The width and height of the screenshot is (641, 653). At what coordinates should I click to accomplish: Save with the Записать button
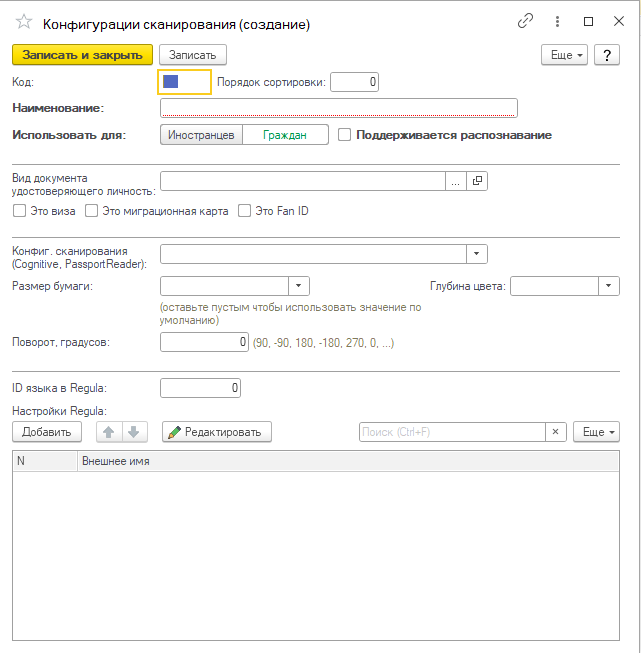tap(192, 55)
